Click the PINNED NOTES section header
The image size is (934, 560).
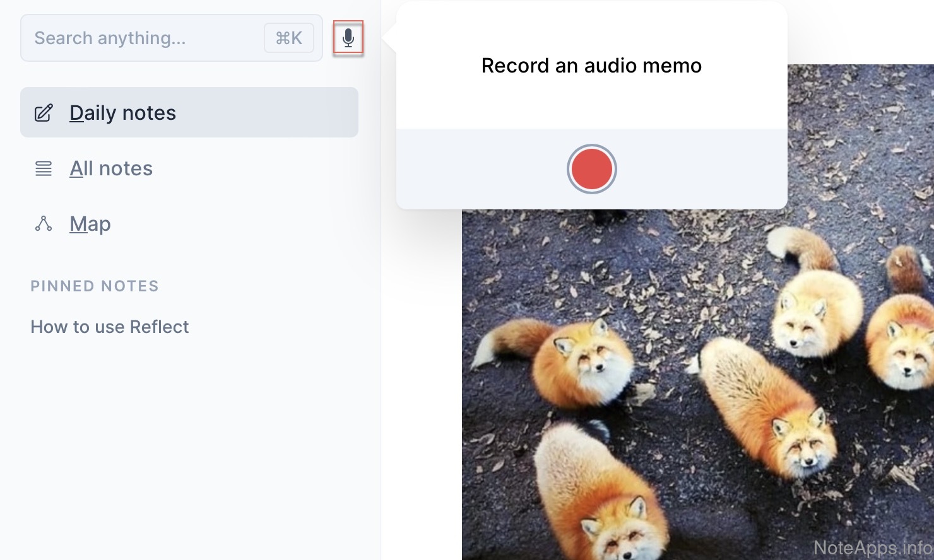[95, 286]
